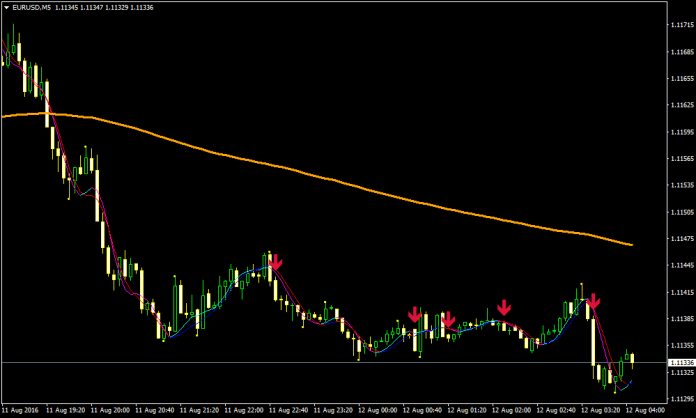696x418 pixels.
Task: Click the last red arrow on the right
Action: pos(593,300)
